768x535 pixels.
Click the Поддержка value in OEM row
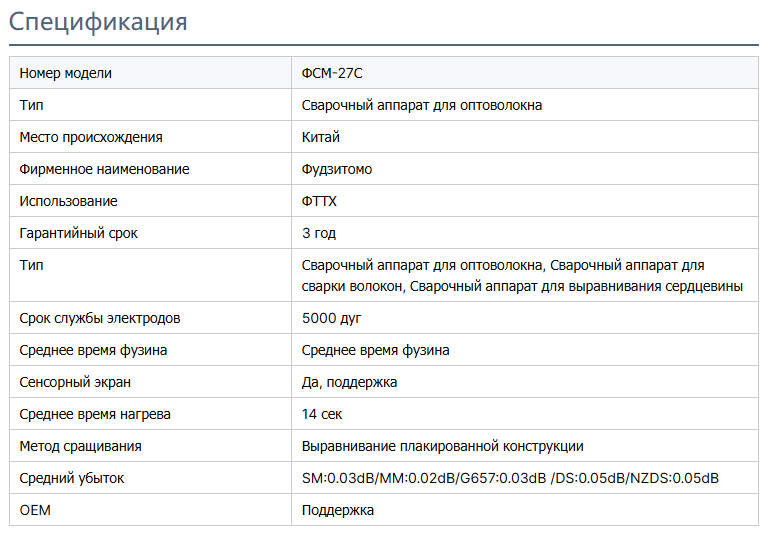(337, 511)
